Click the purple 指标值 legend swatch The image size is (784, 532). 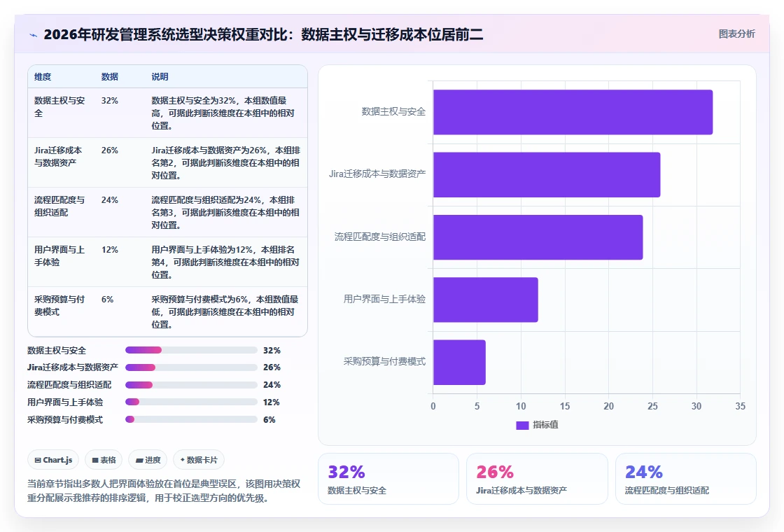point(522,425)
